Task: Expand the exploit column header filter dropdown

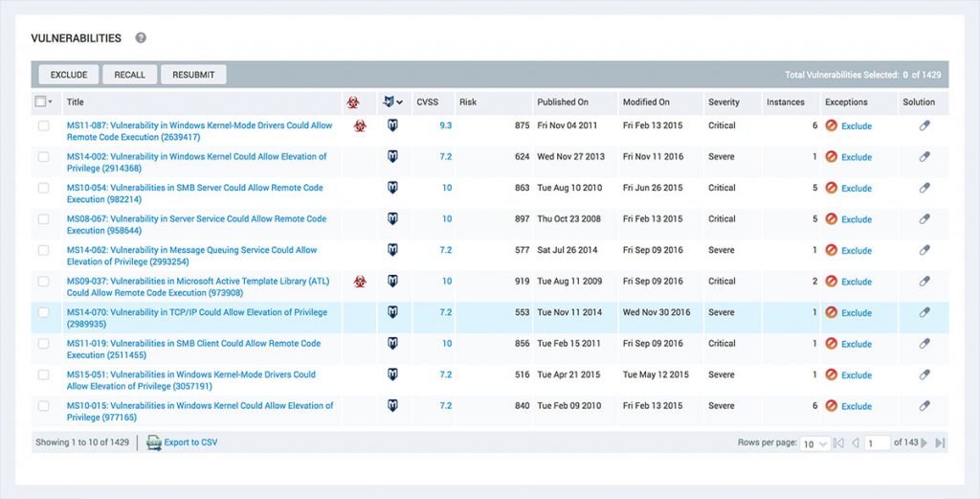Action: click(399, 102)
